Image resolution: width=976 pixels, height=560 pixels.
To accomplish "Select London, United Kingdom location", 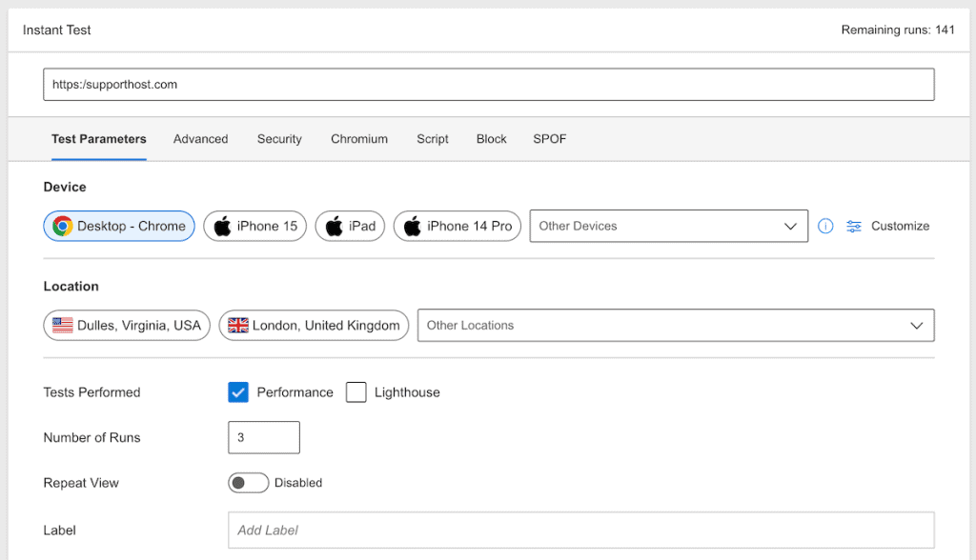I will click(x=314, y=326).
